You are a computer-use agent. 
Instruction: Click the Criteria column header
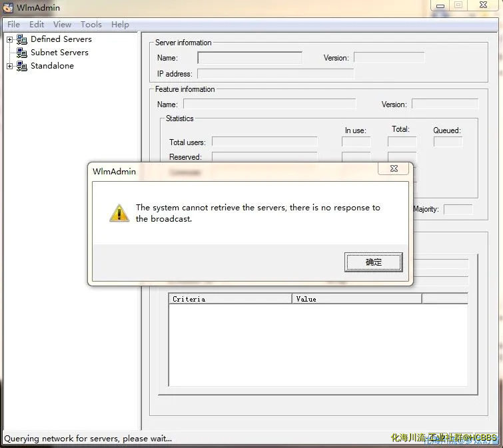(231, 299)
